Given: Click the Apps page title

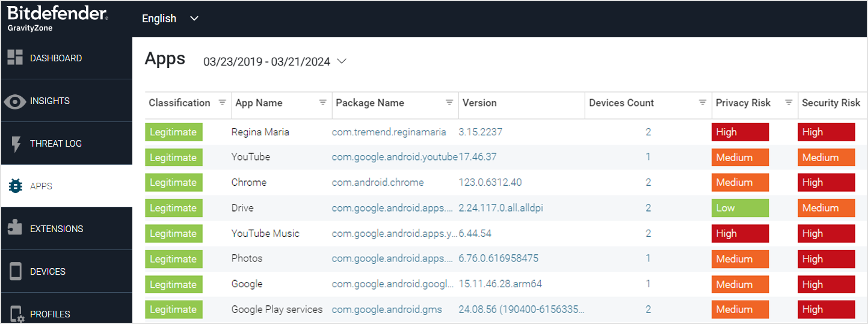Looking at the screenshot, I should click(x=165, y=60).
